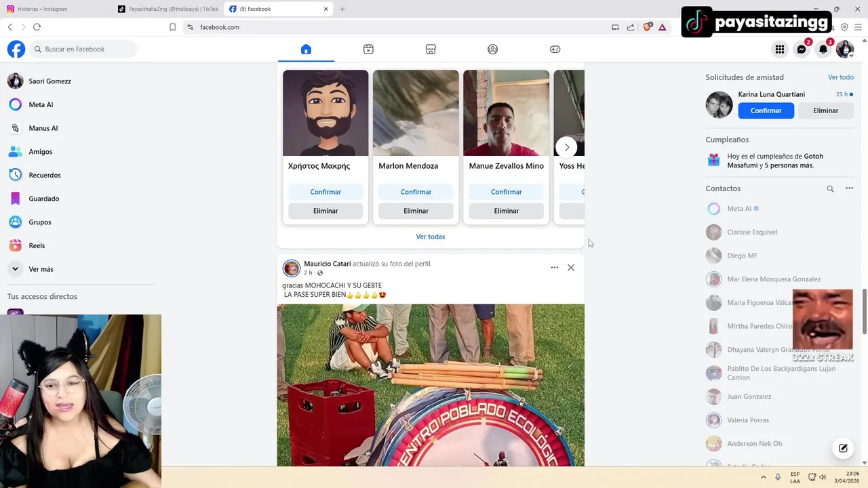Click the Buscar en Facebook search field
The image size is (868, 488).
pyautogui.click(x=83, y=49)
